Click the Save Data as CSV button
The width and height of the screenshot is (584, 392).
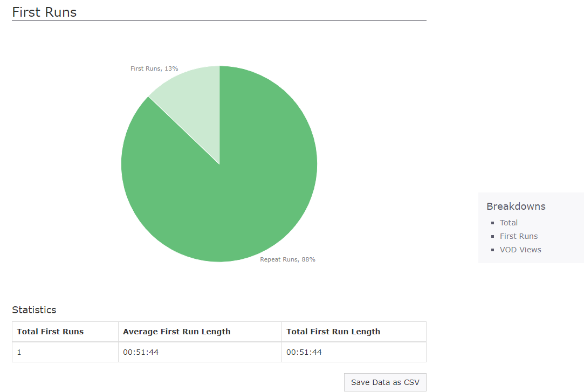[384, 382]
